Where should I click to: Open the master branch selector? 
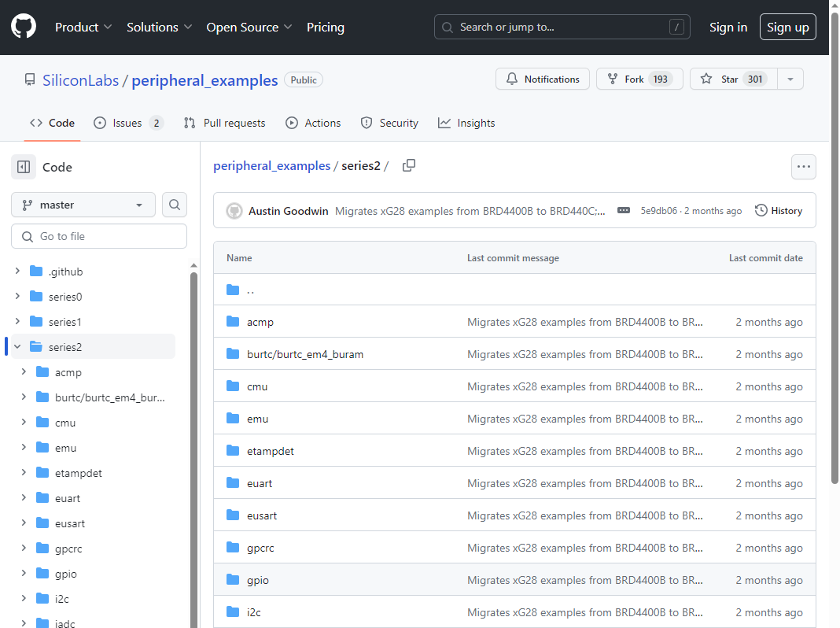coord(83,205)
